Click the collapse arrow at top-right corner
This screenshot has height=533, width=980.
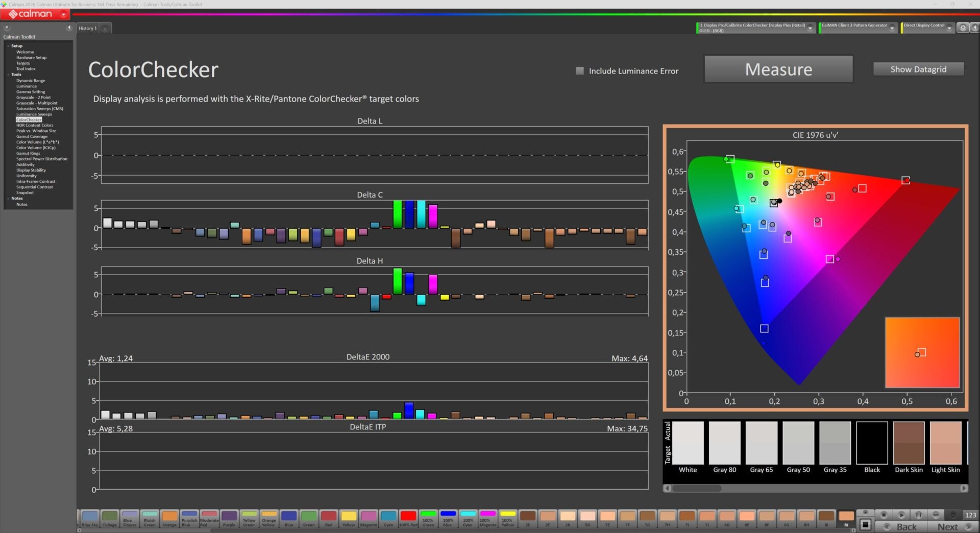pos(974,28)
